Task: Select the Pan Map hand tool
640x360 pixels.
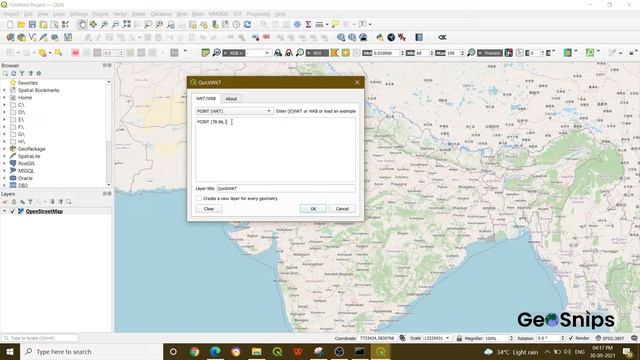Action: tap(82, 24)
